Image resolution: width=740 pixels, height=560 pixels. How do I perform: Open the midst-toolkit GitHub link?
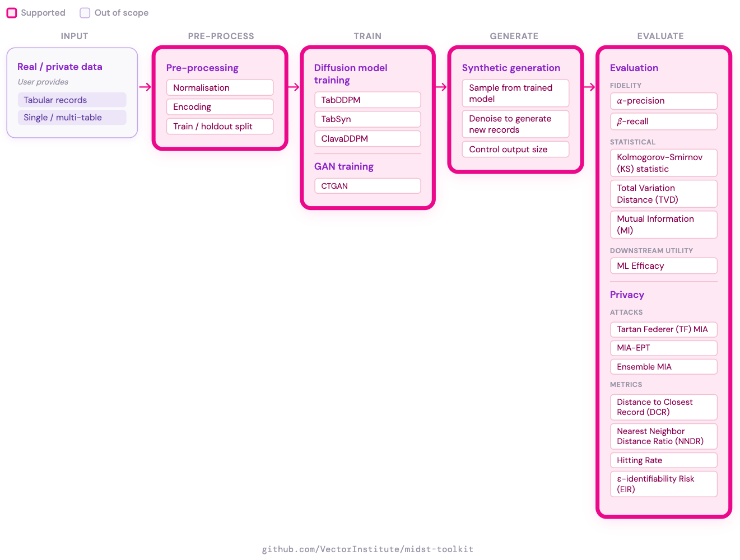coord(367,549)
